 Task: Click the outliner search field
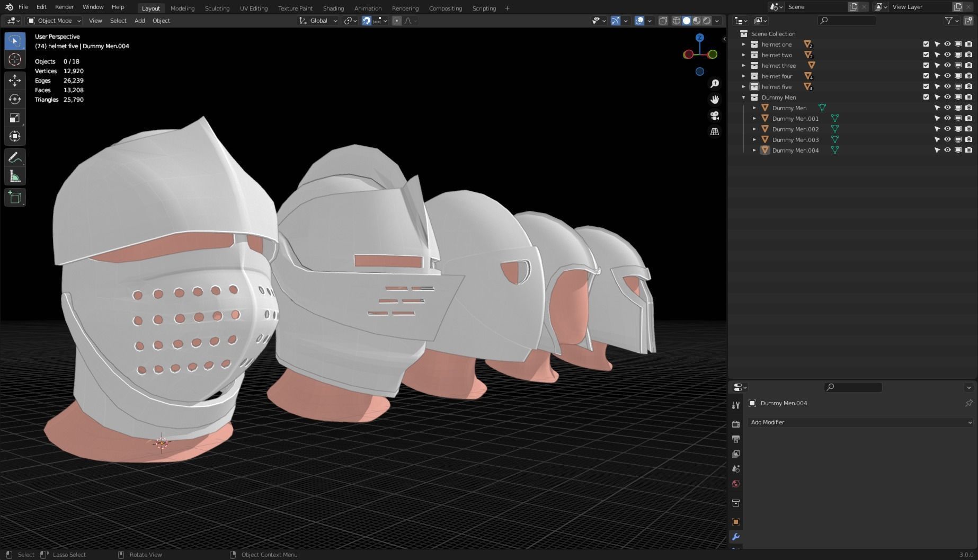847,21
